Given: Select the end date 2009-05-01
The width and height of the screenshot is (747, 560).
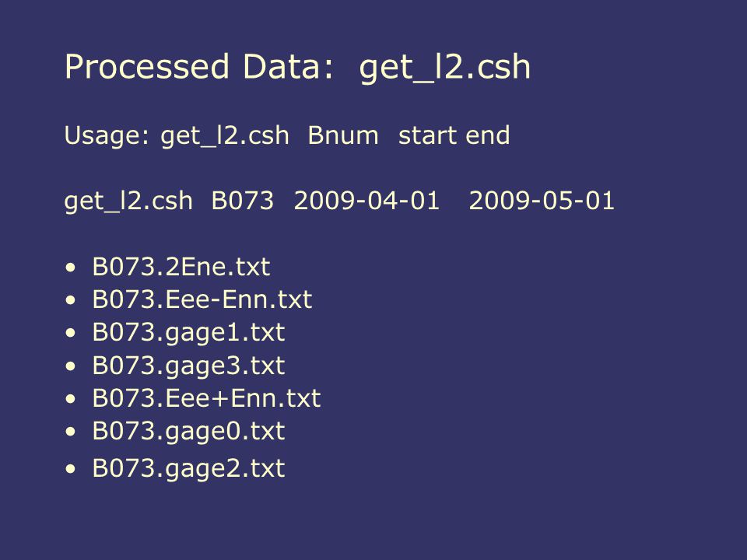Looking at the screenshot, I should tap(542, 201).
